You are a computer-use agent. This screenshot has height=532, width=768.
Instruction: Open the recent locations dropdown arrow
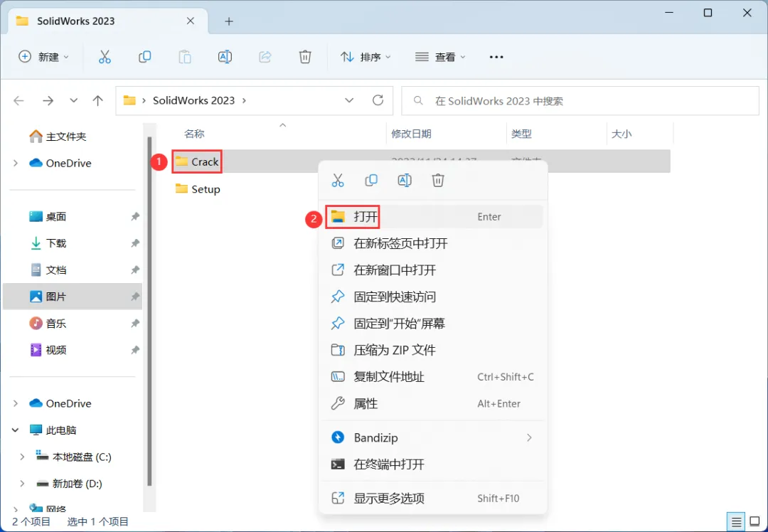tap(73, 101)
